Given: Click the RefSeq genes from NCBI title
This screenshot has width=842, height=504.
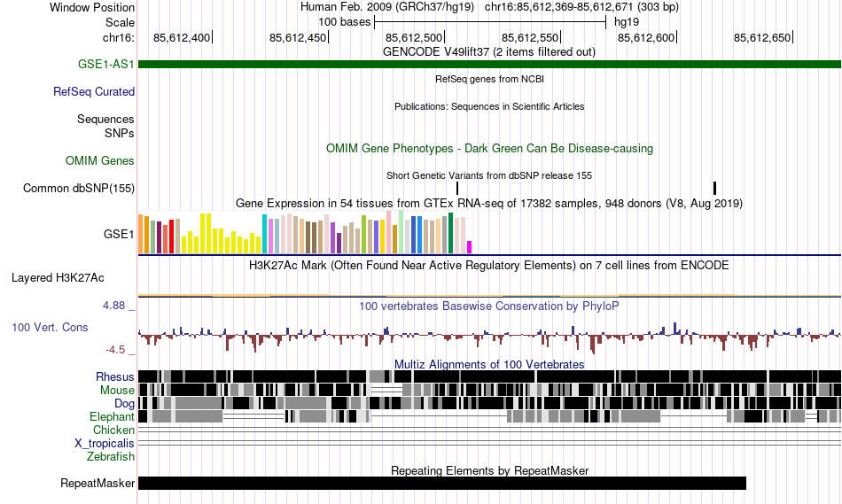Looking at the screenshot, I should 489,79.
